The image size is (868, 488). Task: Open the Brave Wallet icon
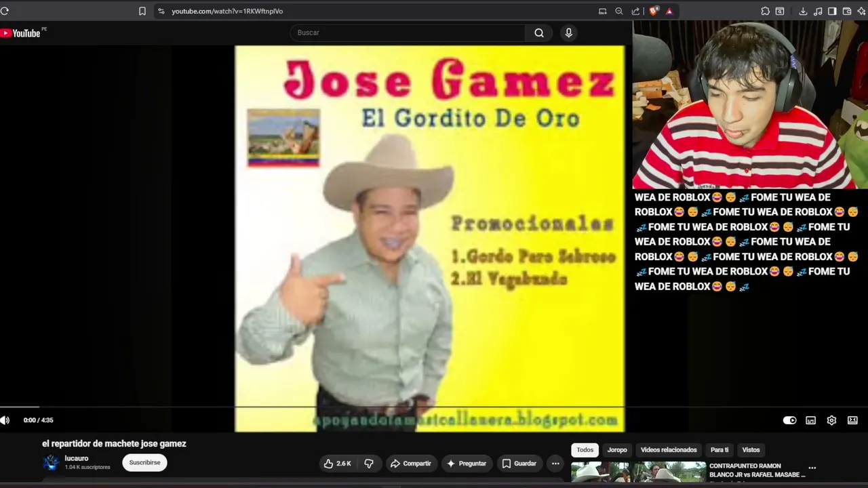tap(847, 11)
